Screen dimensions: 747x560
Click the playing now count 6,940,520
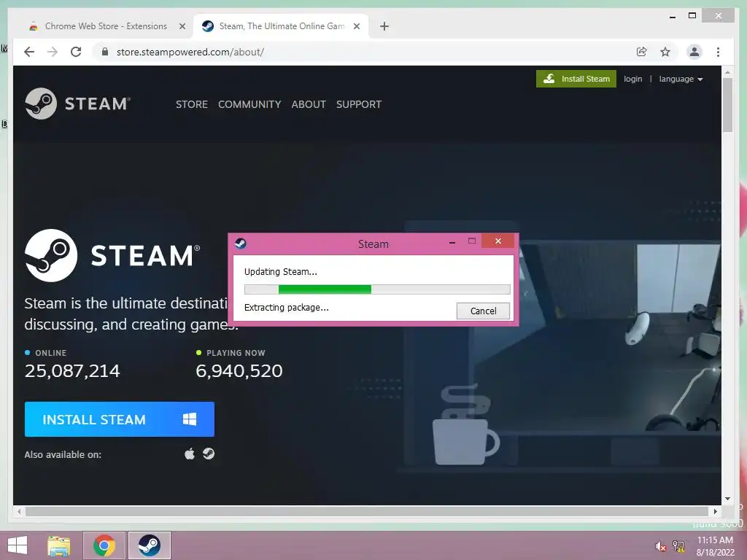[239, 371]
